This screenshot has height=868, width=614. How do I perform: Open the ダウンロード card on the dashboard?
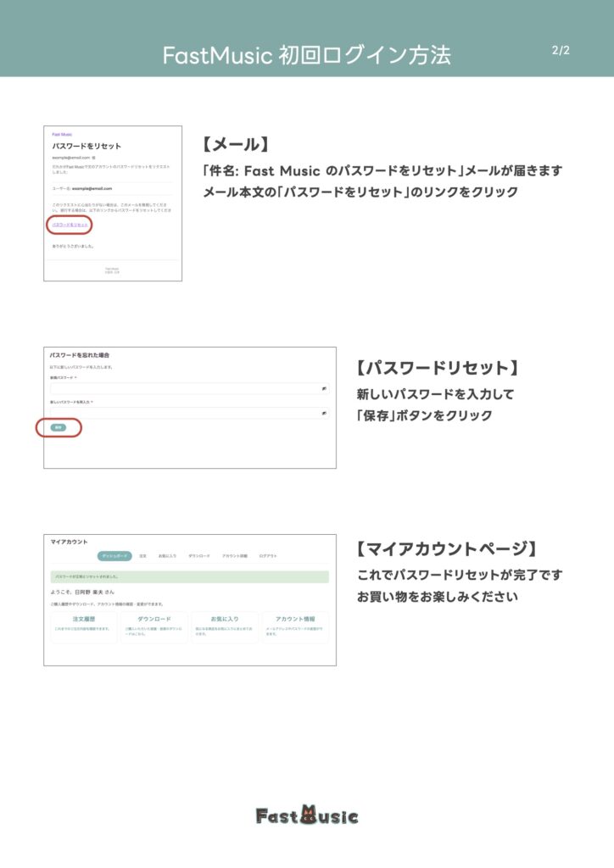(x=154, y=626)
